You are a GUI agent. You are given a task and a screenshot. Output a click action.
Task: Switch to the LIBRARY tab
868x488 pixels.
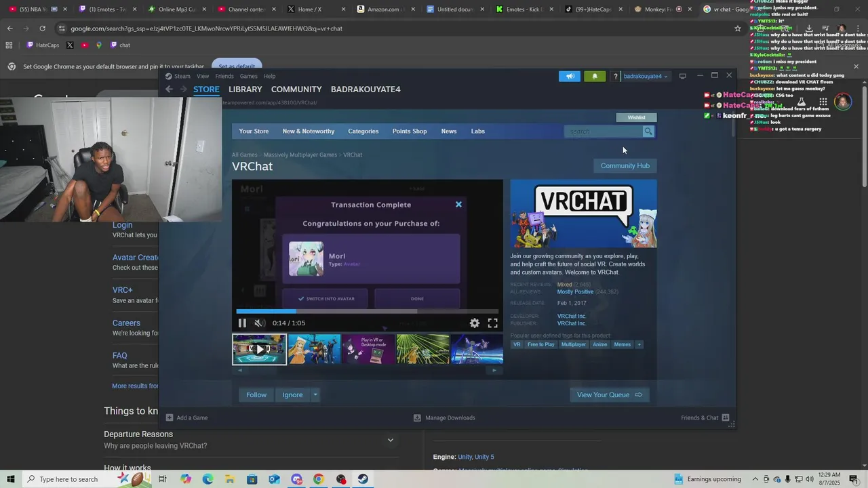(x=245, y=89)
